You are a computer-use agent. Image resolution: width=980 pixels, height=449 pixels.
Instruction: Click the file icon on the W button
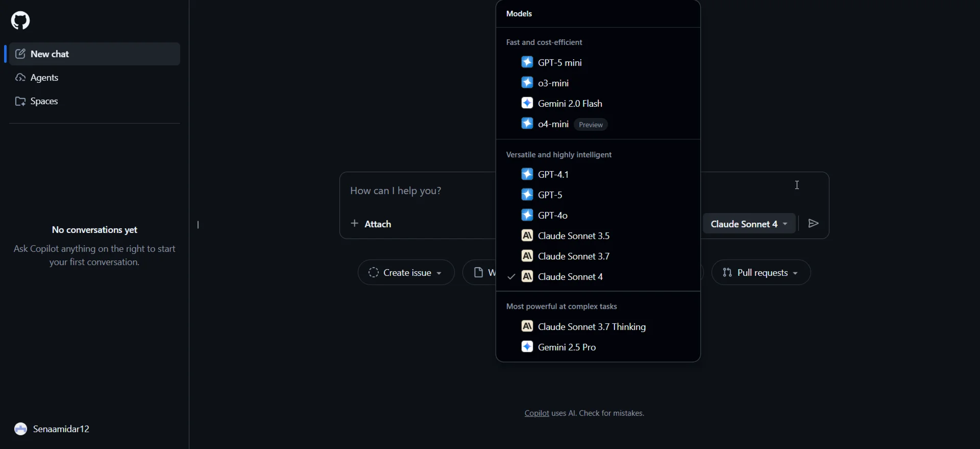click(x=478, y=272)
